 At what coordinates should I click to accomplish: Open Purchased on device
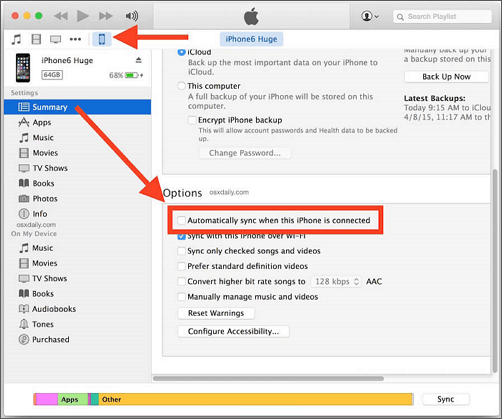78,339
